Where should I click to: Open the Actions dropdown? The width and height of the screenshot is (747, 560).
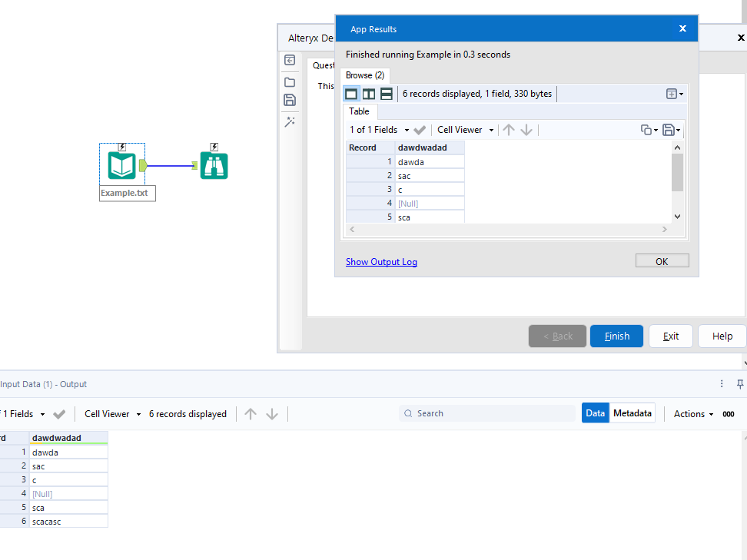tap(694, 414)
